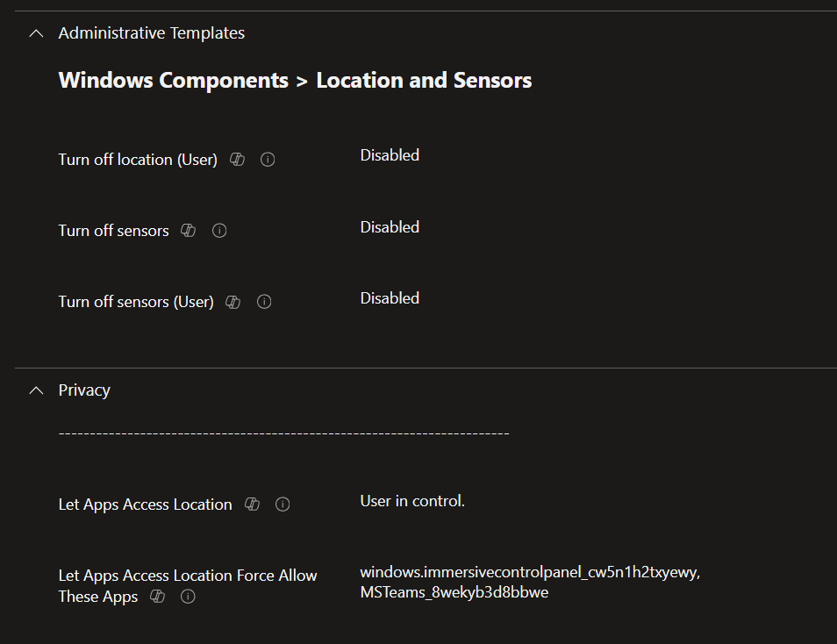The width and height of the screenshot is (837, 644).
Task: Open info icon for Force Allow These Apps
Action: pos(188,597)
